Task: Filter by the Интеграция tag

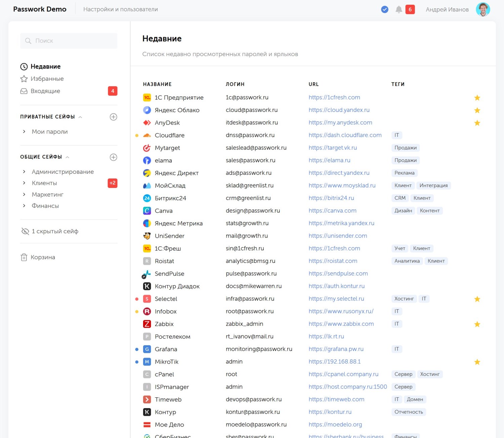Action: click(433, 186)
